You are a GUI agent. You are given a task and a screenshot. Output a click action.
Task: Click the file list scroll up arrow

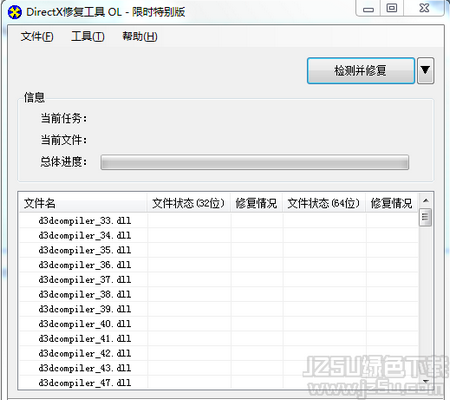point(426,201)
